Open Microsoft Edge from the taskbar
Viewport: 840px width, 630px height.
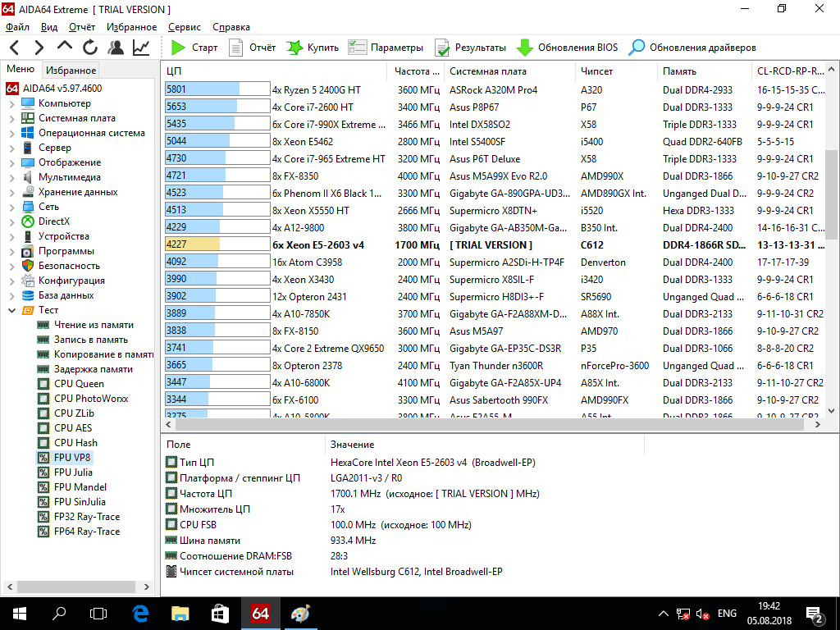coord(140,614)
